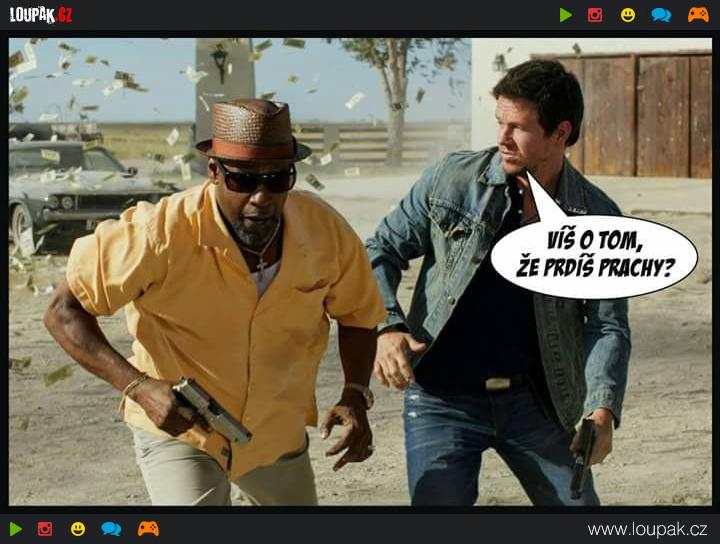720x544 pixels.
Task: Click the Loupak.cz logo in top bar
Action: 41,15
